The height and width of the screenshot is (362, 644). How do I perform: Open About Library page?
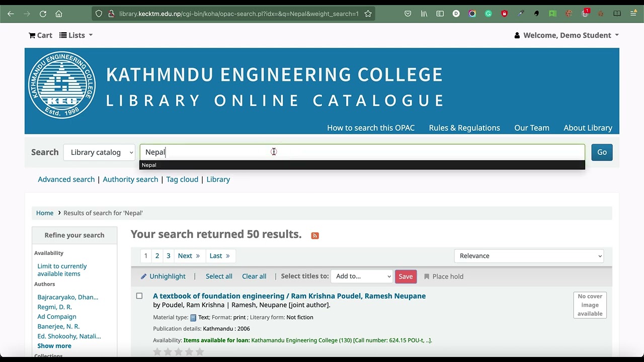point(588,128)
